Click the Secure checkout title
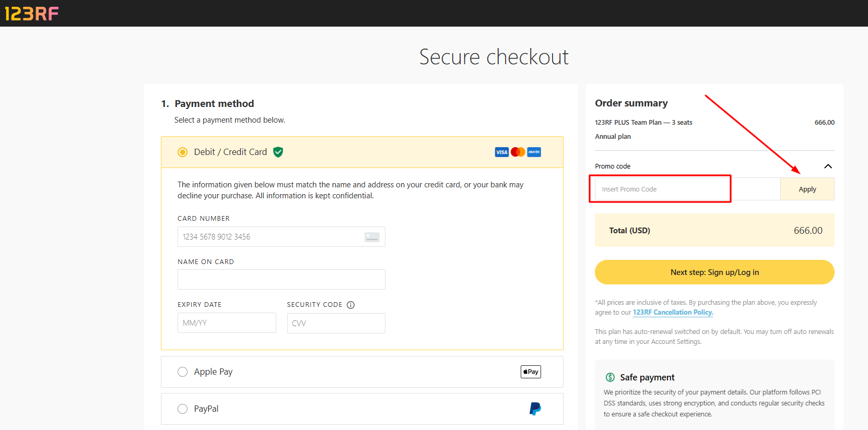Viewport: 868px width, 430px height. [x=494, y=57]
